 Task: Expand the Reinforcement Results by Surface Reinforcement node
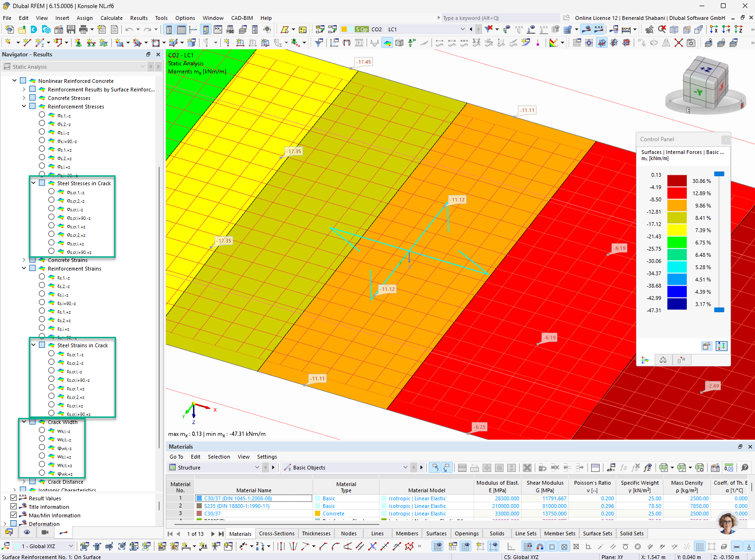(24, 89)
